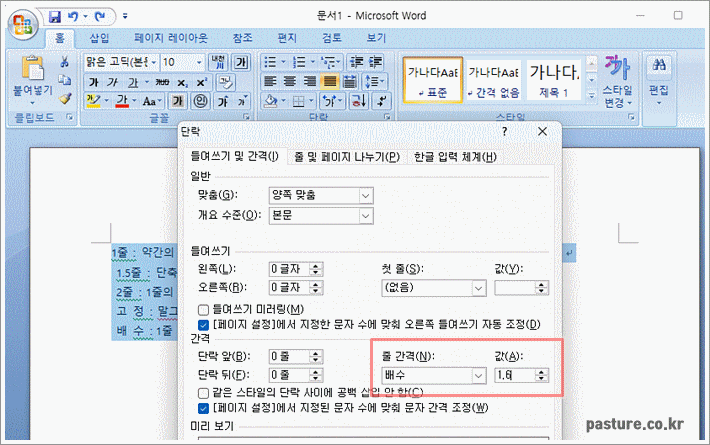Open paragraph dialog help (?)

click(x=504, y=131)
